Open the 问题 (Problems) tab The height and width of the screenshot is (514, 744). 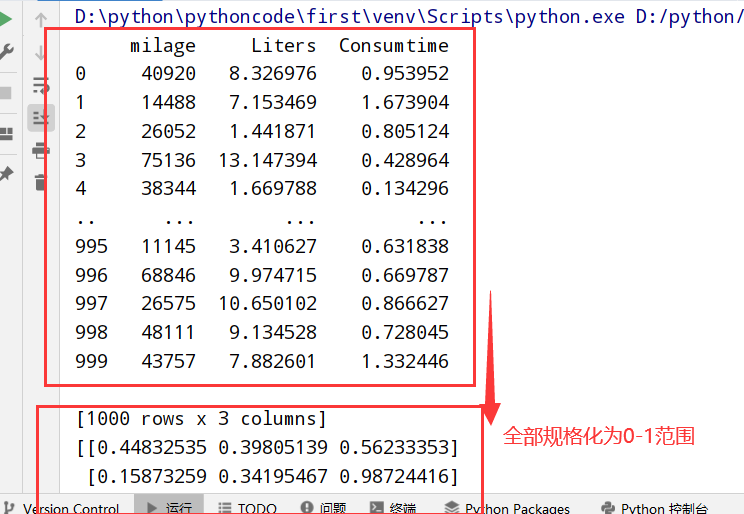pyautogui.click(x=323, y=508)
